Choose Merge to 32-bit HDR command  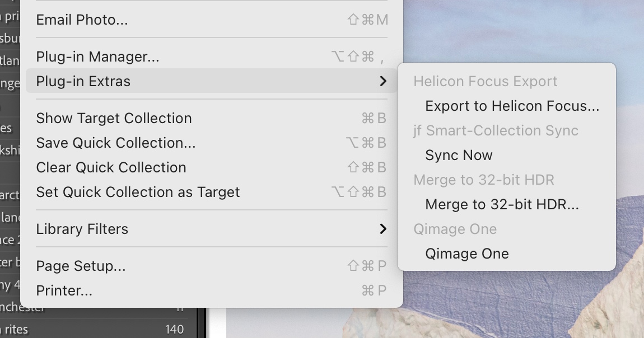tap(507, 204)
